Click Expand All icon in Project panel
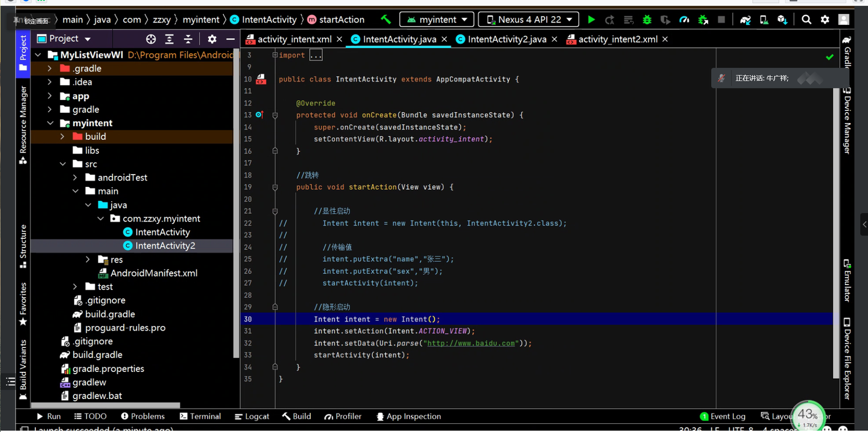Viewport: 868px width, 432px height. (x=170, y=39)
